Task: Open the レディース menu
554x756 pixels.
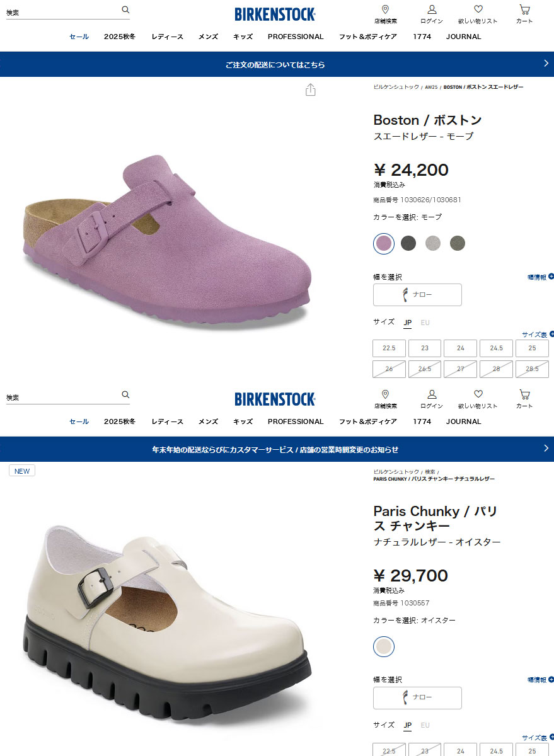Action: (x=167, y=37)
